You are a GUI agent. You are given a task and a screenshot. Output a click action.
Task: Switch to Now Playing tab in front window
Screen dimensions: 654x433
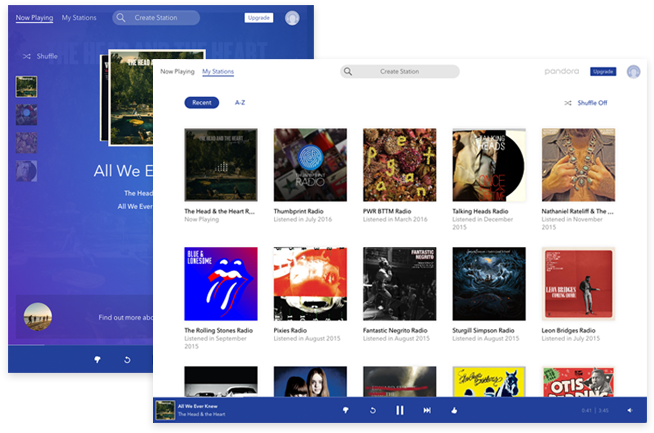tap(177, 72)
